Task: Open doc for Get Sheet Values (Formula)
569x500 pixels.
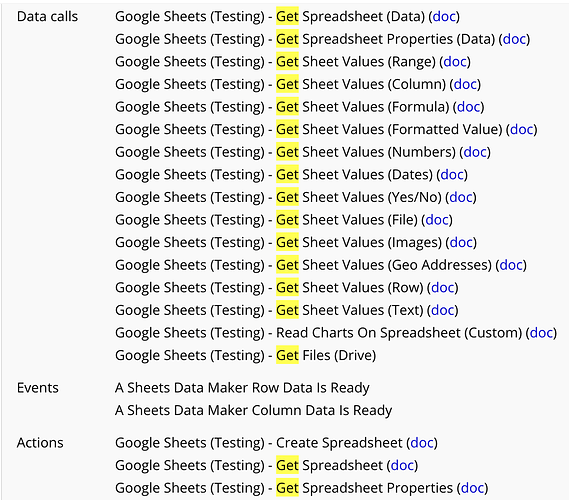Action: (468, 107)
